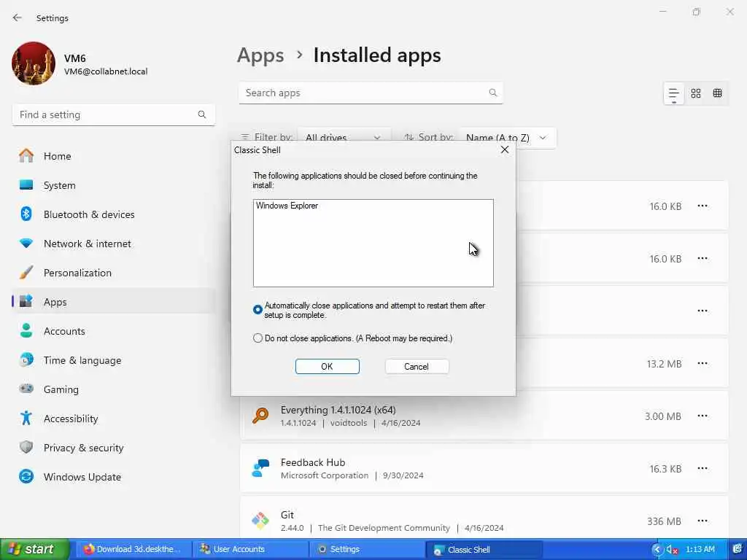Click the Find a setting search box

click(x=113, y=114)
